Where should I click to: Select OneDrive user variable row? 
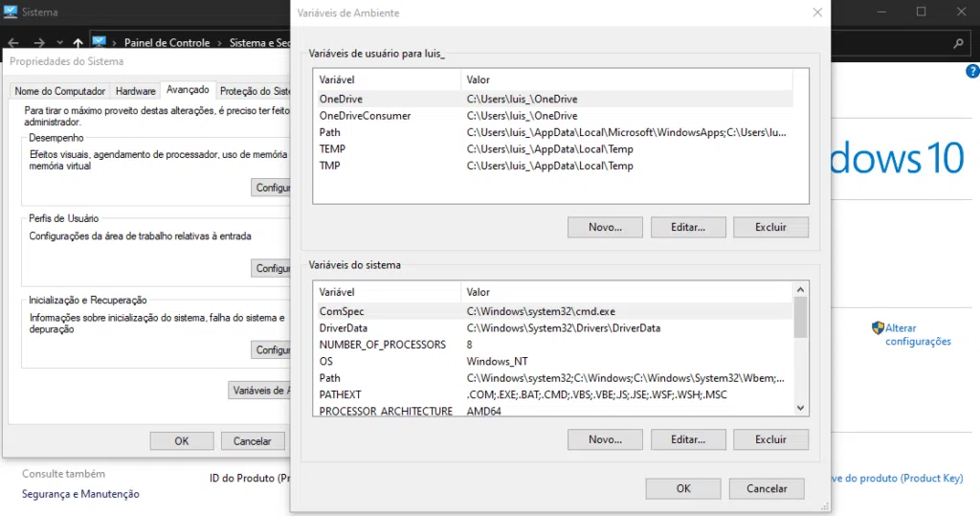point(554,99)
